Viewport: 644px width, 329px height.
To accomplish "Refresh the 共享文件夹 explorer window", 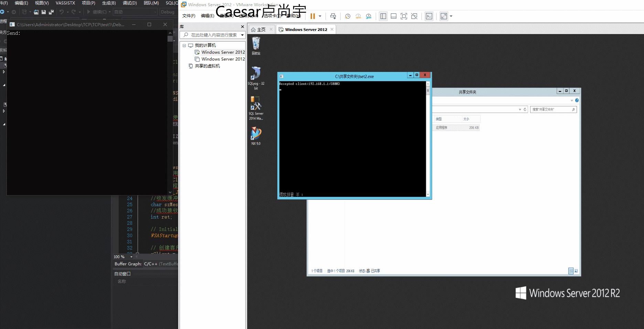I will 525,109.
